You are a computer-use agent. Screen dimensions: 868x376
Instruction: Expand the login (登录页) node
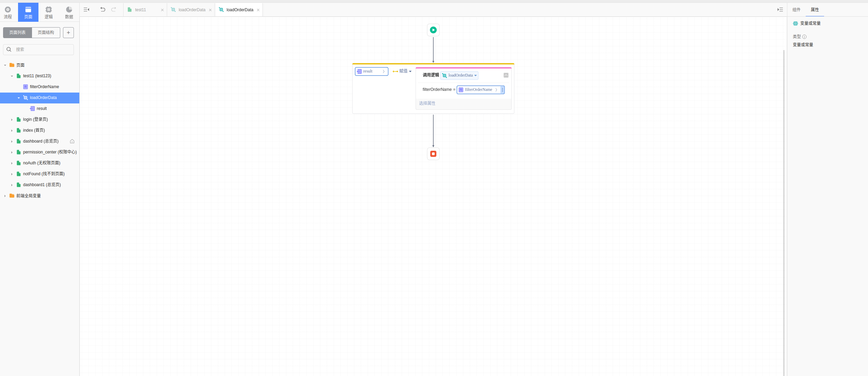[12, 119]
